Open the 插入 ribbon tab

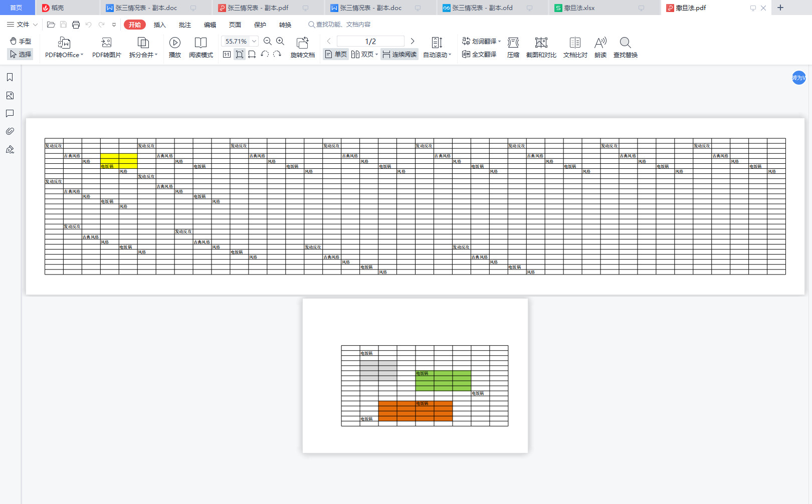click(159, 25)
